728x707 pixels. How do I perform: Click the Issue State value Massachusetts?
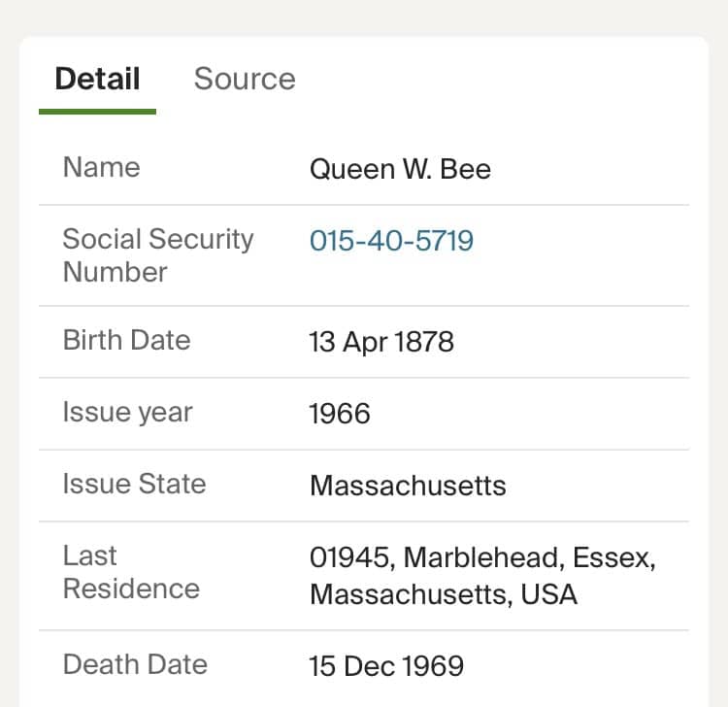pos(408,486)
